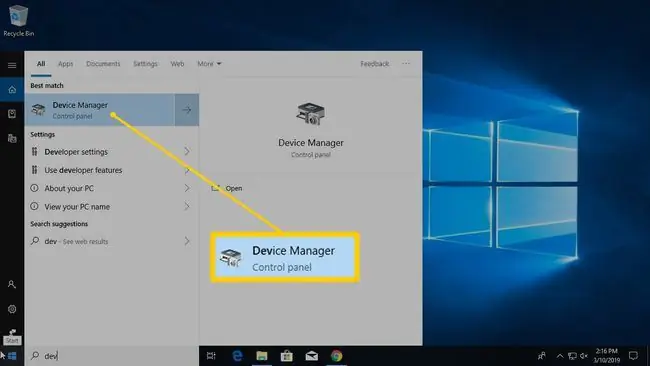Click the Feedback link
This screenshot has height=366, width=650.
point(375,64)
